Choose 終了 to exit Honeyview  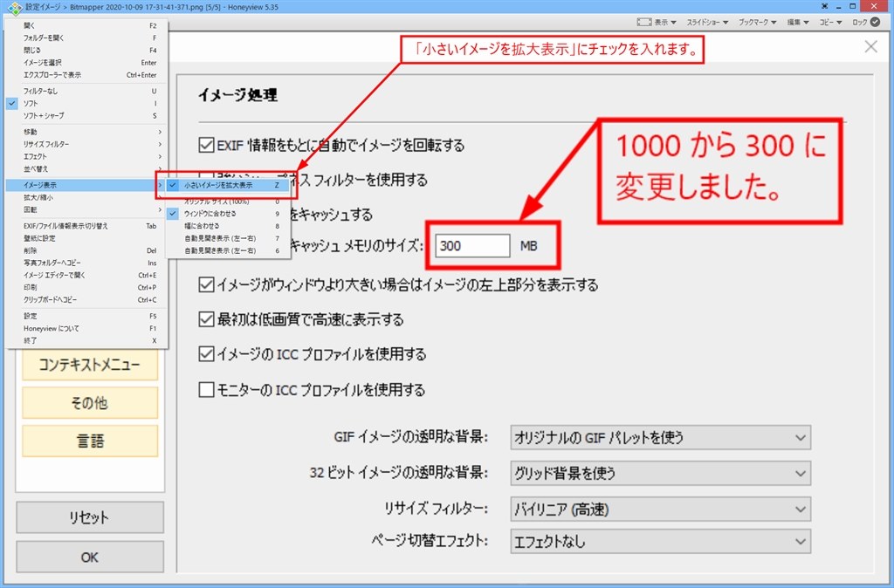click(86, 341)
